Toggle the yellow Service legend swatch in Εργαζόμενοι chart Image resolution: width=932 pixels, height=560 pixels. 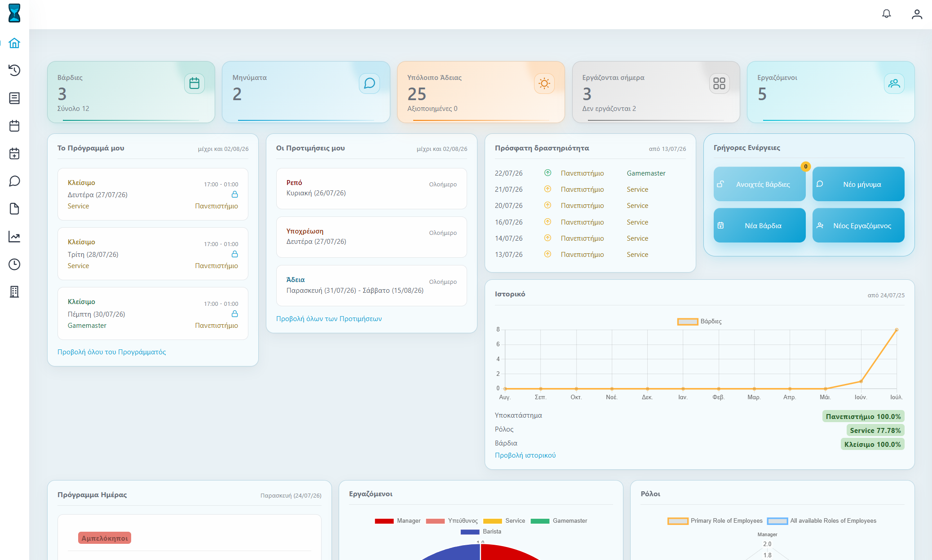492,521
